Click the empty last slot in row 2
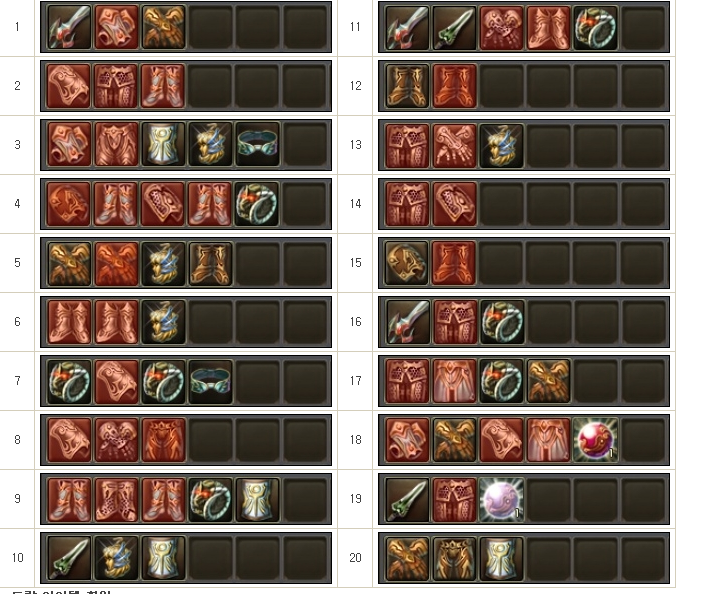Image resolution: width=707 pixels, height=594 pixels. (304, 86)
